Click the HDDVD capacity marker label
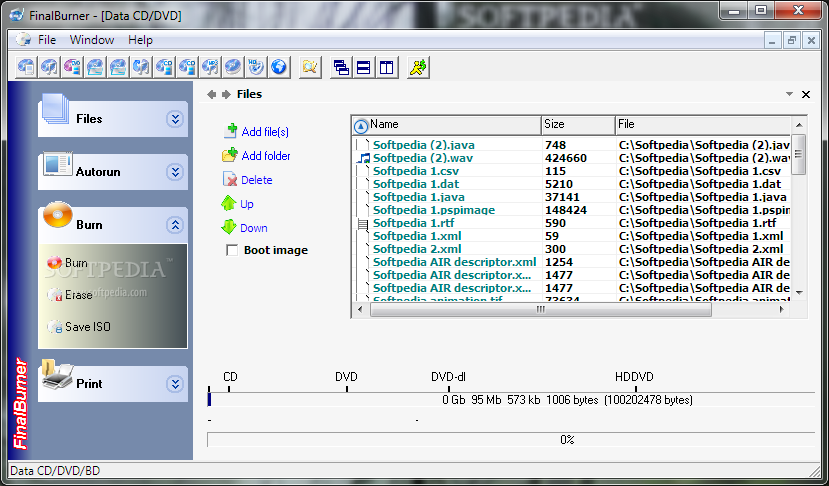Viewport: 829px width, 486px height. (634, 377)
